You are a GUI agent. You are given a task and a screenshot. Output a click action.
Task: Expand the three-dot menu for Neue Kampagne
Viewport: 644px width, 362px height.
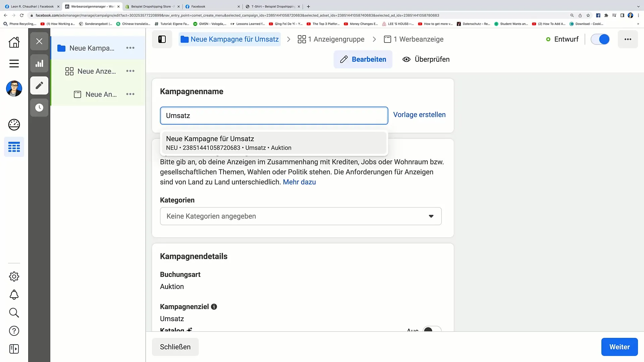click(x=130, y=48)
